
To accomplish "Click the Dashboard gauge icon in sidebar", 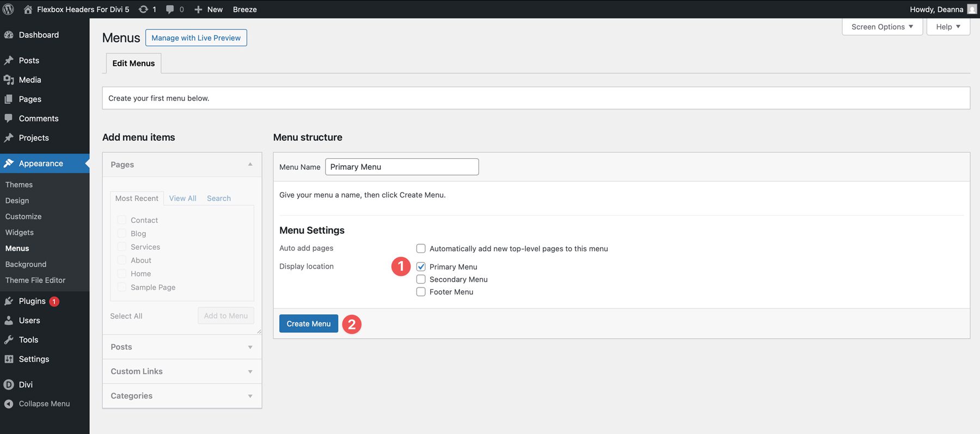I will (9, 35).
